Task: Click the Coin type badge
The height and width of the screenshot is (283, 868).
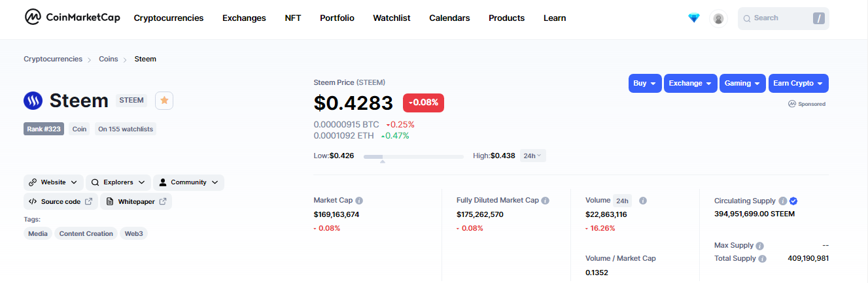Action: point(79,129)
